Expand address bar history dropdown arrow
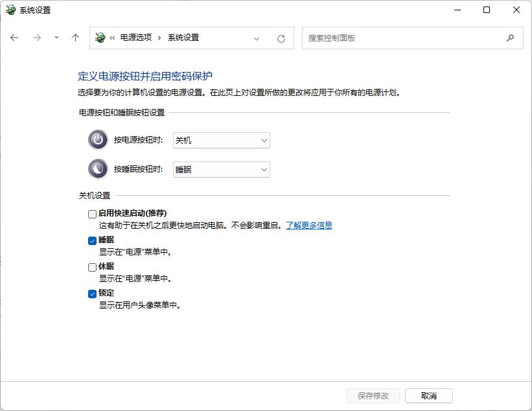This screenshot has height=411, width=532. tap(257, 39)
